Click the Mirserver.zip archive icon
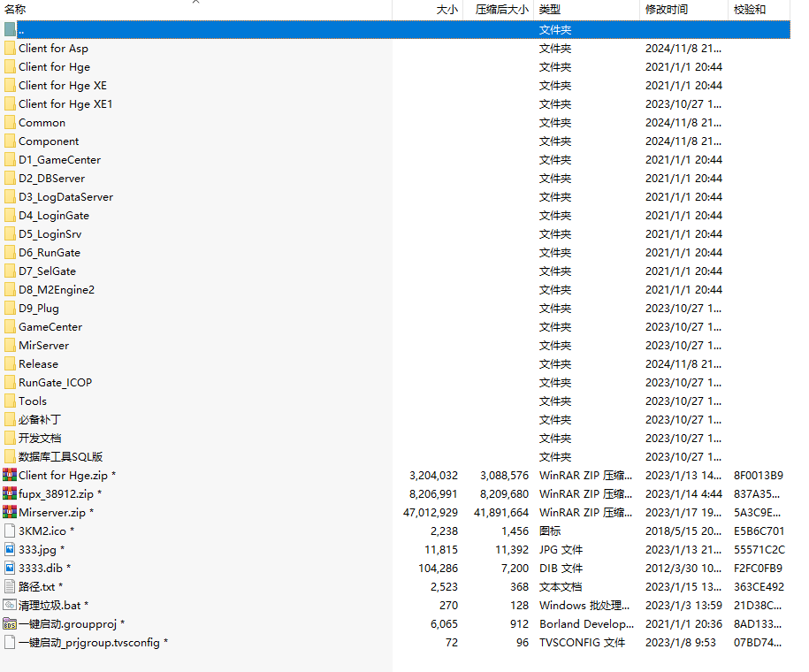This screenshot has width=809, height=672. click(x=10, y=512)
